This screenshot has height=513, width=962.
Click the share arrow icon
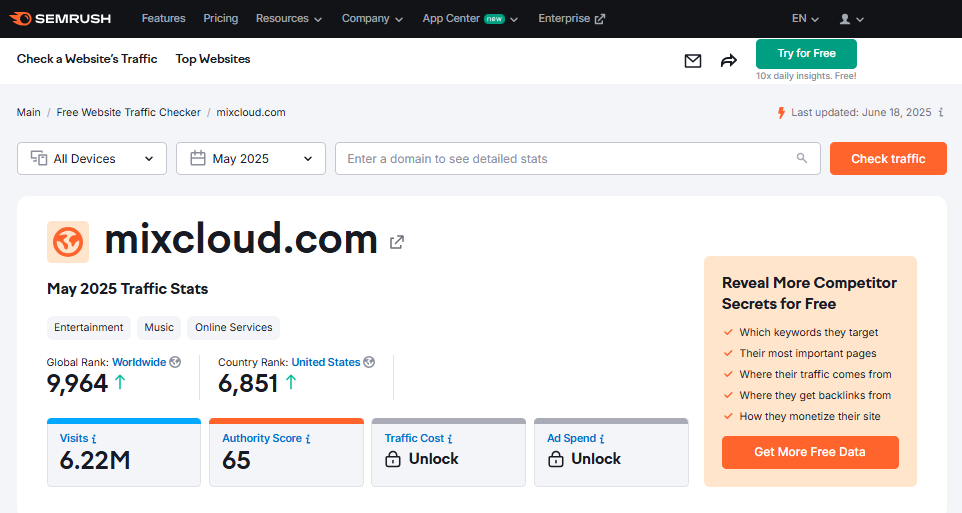coord(729,61)
